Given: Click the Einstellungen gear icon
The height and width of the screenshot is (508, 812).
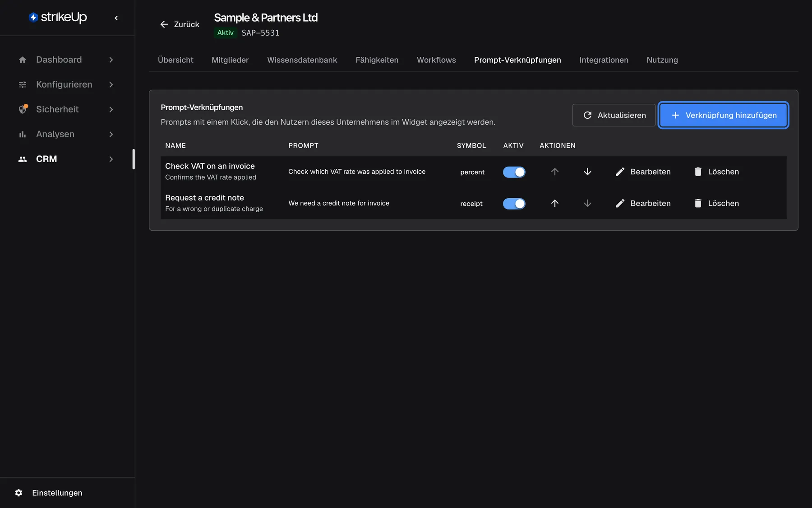Looking at the screenshot, I should coord(18,493).
